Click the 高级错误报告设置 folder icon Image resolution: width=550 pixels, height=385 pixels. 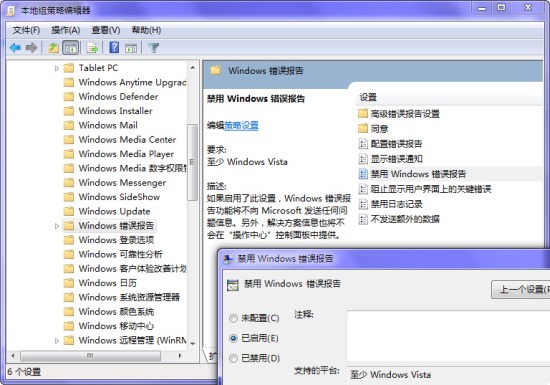pos(363,113)
